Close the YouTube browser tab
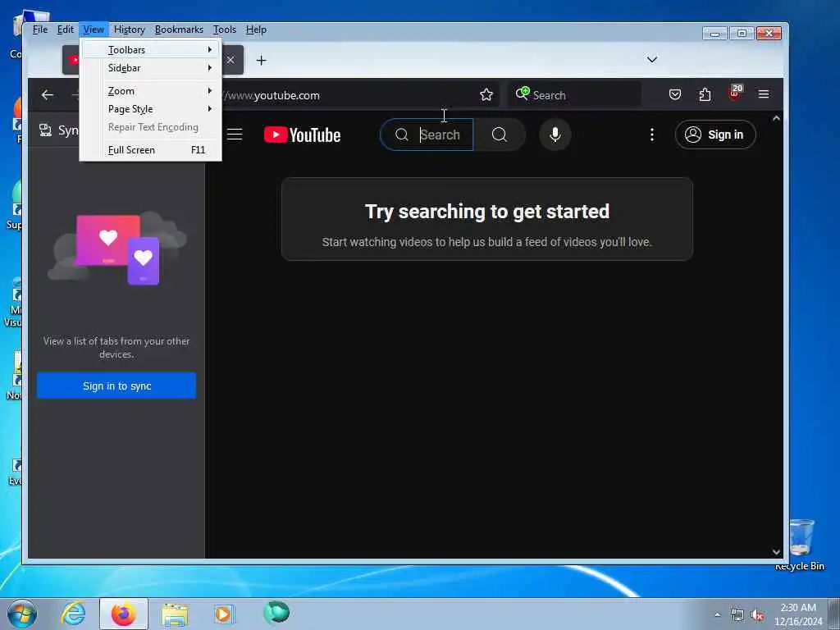840x630 pixels. [x=231, y=60]
